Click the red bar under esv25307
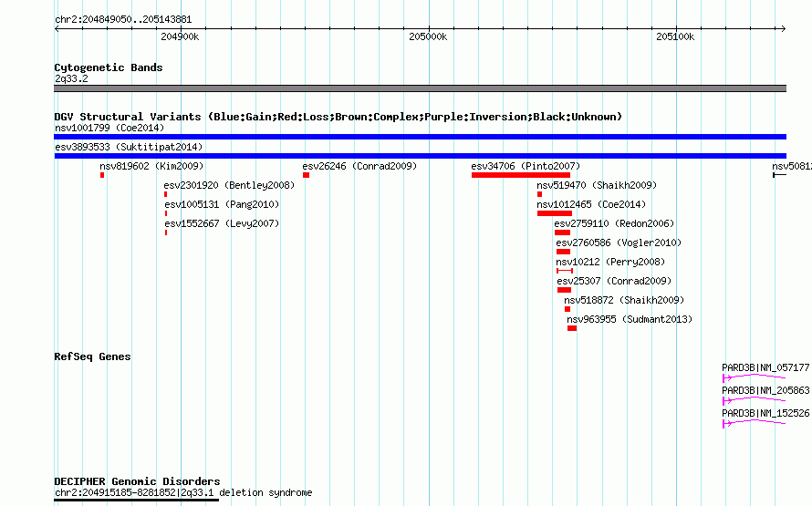This screenshot has width=812, height=506. tap(565, 290)
